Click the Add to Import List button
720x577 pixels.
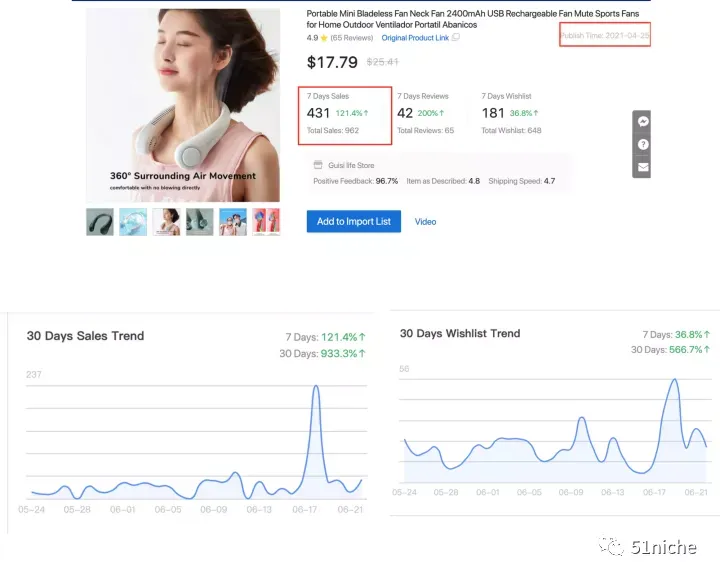(354, 221)
